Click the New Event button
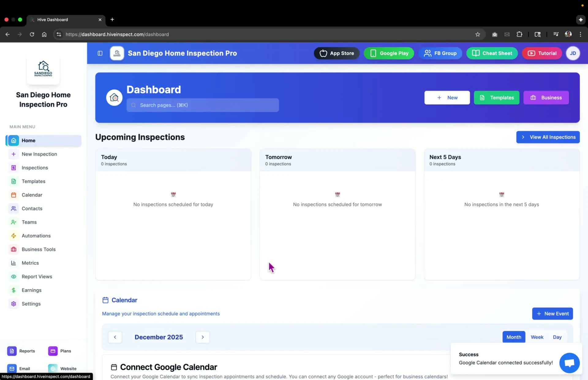588x380 pixels. 552,314
